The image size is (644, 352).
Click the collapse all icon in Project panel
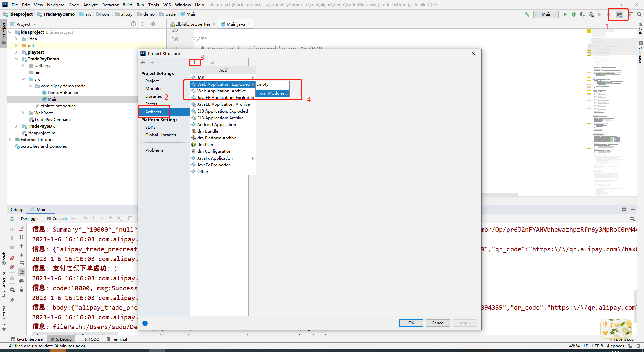click(142, 24)
